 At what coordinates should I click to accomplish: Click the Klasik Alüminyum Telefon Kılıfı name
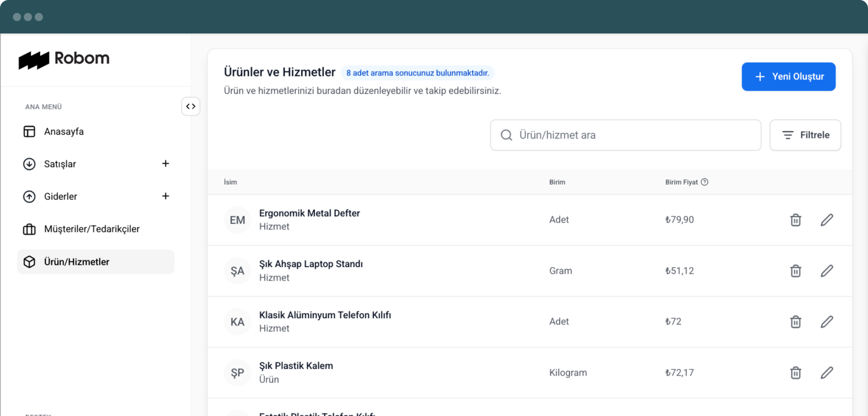click(x=325, y=315)
